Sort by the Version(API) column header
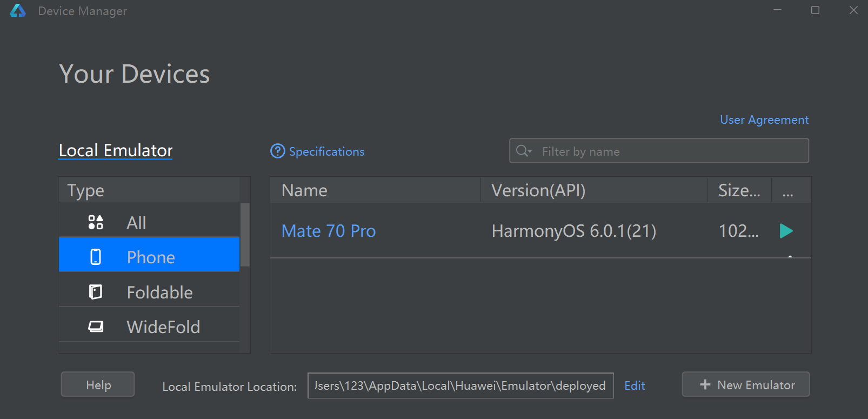The height and width of the screenshot is (419, 868). tap(595, 190)
